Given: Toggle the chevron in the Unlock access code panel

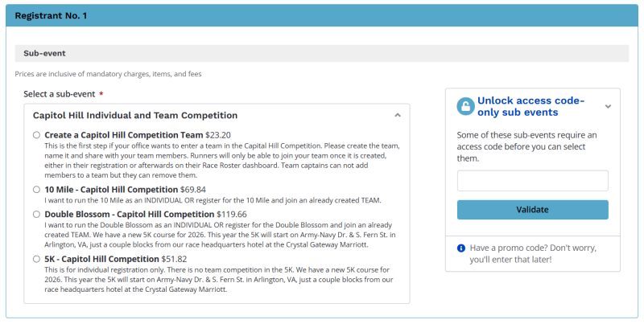Looking at the screenshot, I should click(608, 106).
